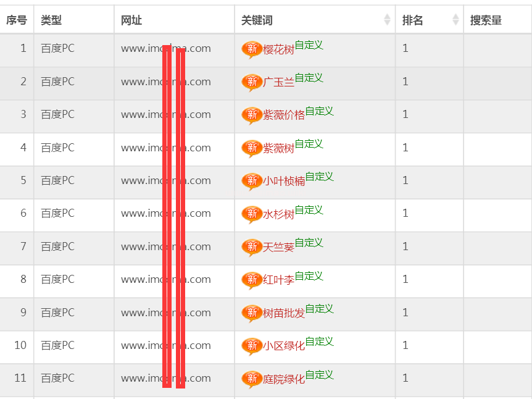Click the 序号 column header
532x399 pixels.
pos(17,20)
